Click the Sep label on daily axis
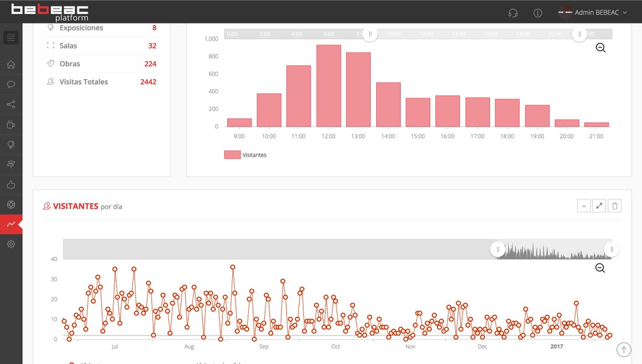 [263, 347]
